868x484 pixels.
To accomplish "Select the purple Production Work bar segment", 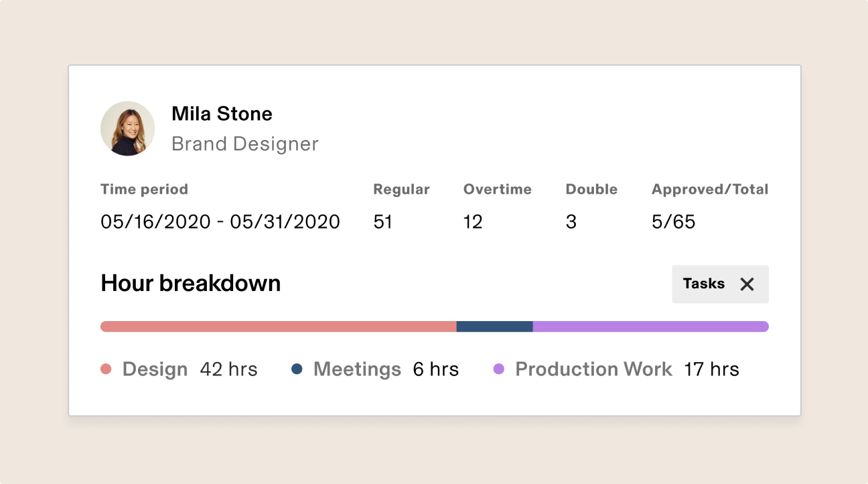I will pyautogui.click(x=651, y=326).
